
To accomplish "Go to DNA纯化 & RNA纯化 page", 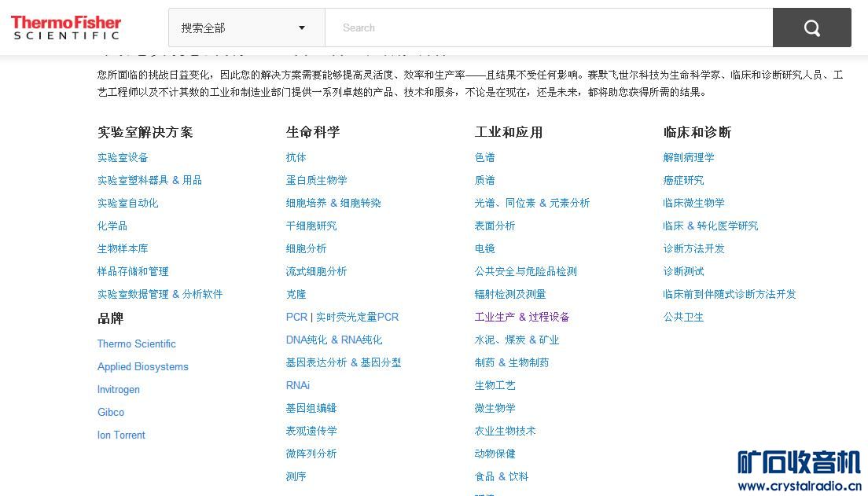I will coord(334,340).
